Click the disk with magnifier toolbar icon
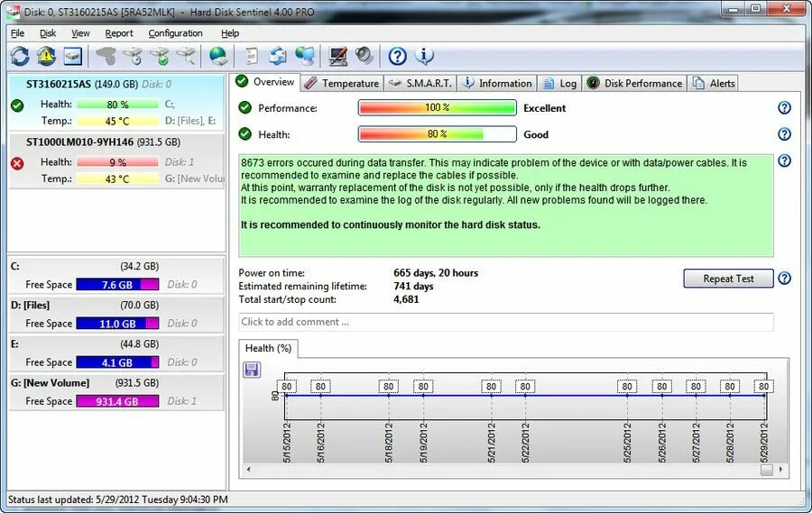Image resolution: width=812 pixels, height=513 pixels. tap(186, 56)
